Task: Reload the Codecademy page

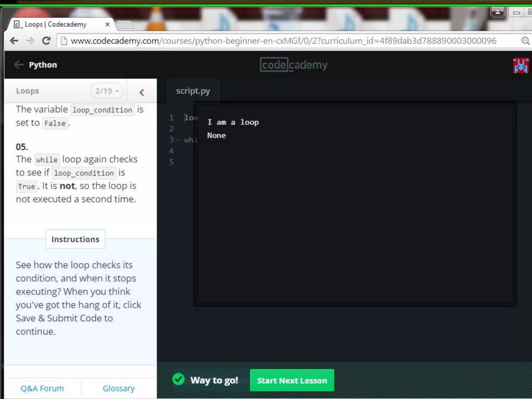Action: [x=46, y=41]
